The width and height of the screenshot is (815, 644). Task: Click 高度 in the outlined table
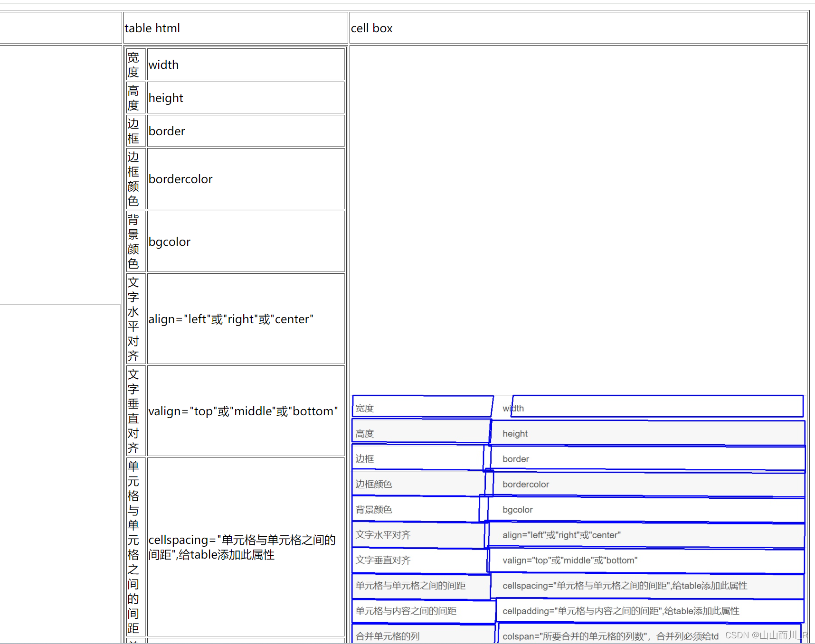pyautogui.click(x=365, y=433)
